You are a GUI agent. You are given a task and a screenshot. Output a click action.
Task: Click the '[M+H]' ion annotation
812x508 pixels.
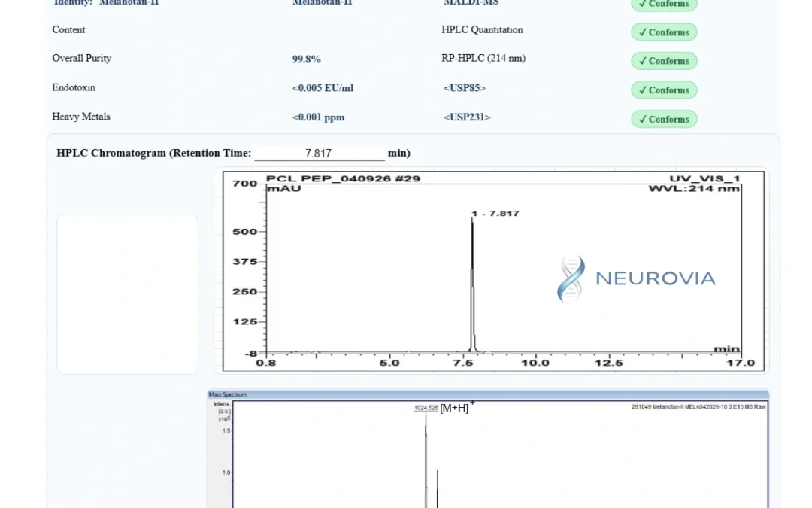pyautogui.click(x=456, y=407)
